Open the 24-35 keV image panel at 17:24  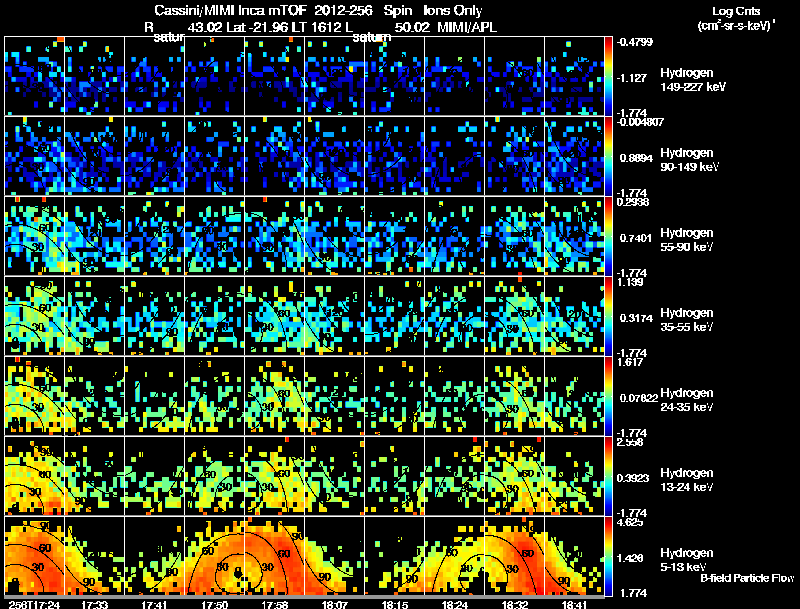point(34,396)
